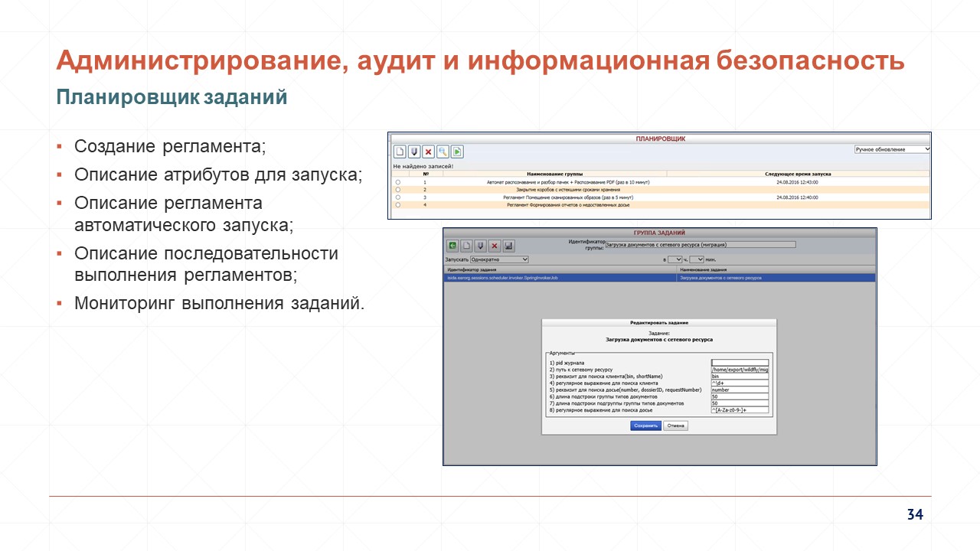Click the Создание регламента bullet text

click(x=170, y=145)
